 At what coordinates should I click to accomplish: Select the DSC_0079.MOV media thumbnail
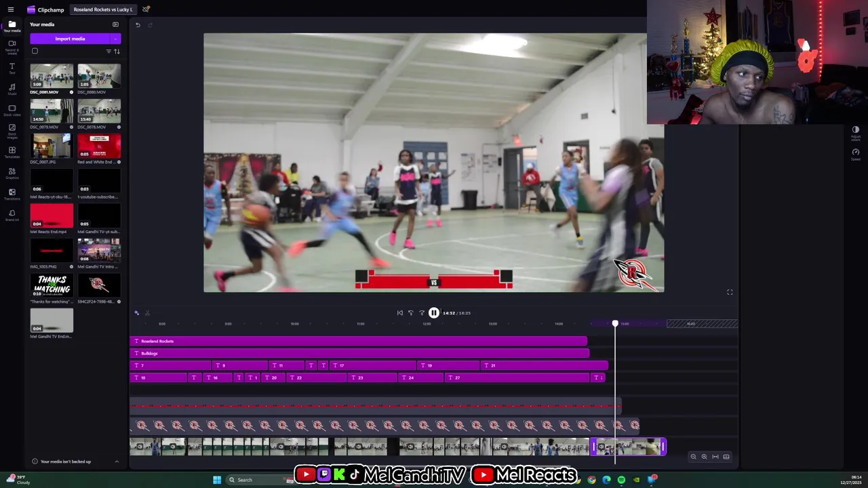(52, 111)
